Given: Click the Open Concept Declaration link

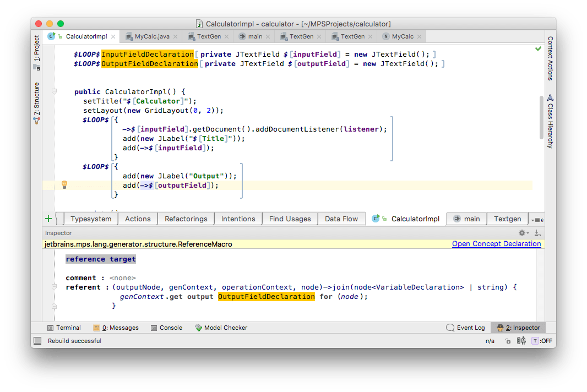Looking at the screenshot, I should tap(496, 244).
